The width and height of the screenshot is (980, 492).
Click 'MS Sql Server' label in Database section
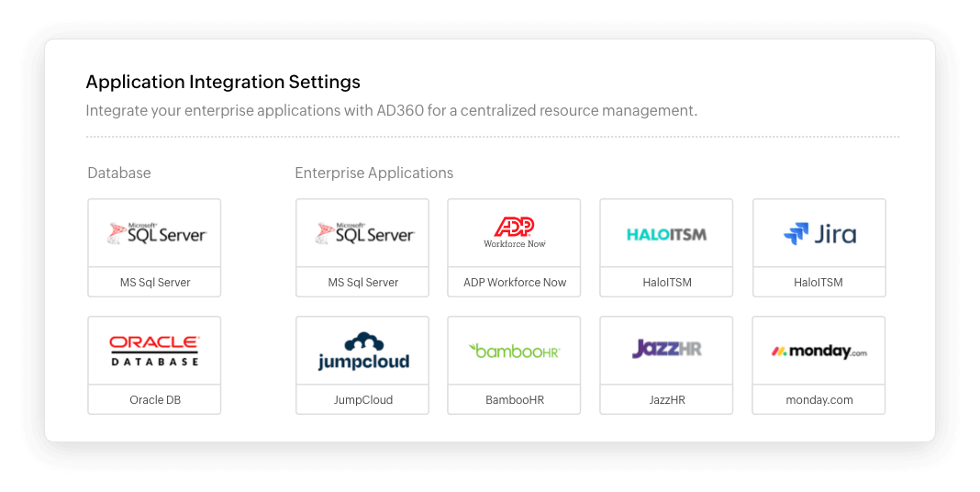(x=155, y=283)
